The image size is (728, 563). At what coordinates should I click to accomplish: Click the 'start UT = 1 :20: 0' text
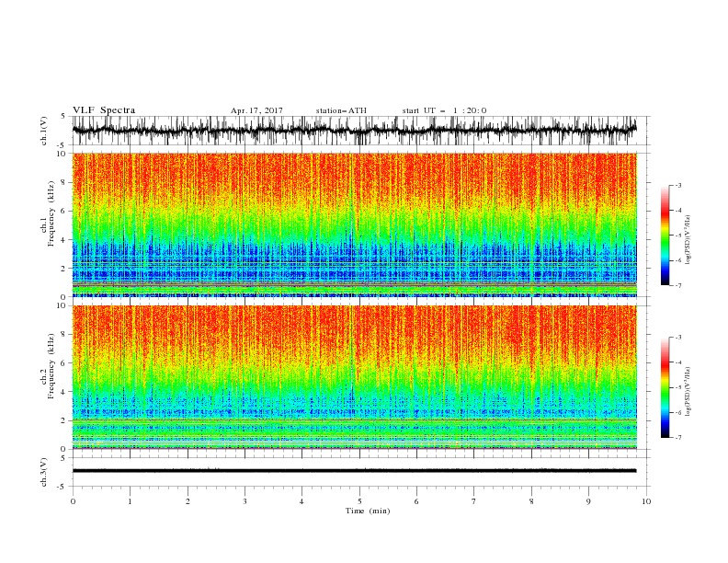444,110
